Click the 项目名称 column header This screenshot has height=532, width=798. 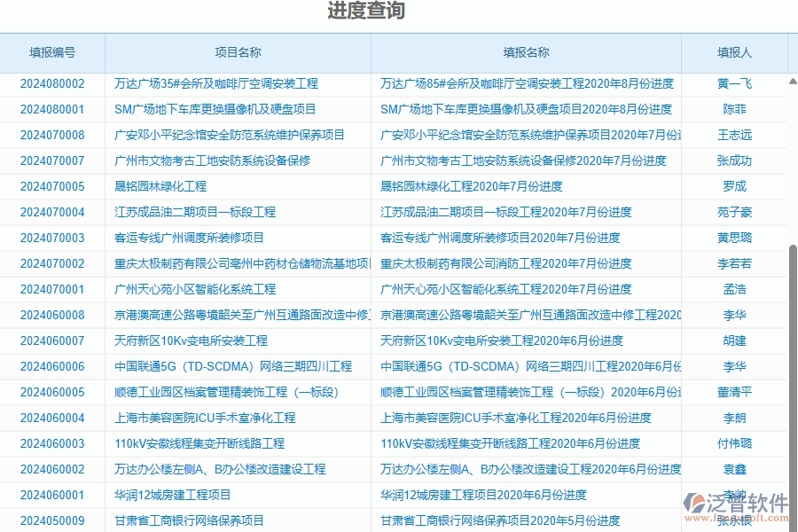pos(237,52)
